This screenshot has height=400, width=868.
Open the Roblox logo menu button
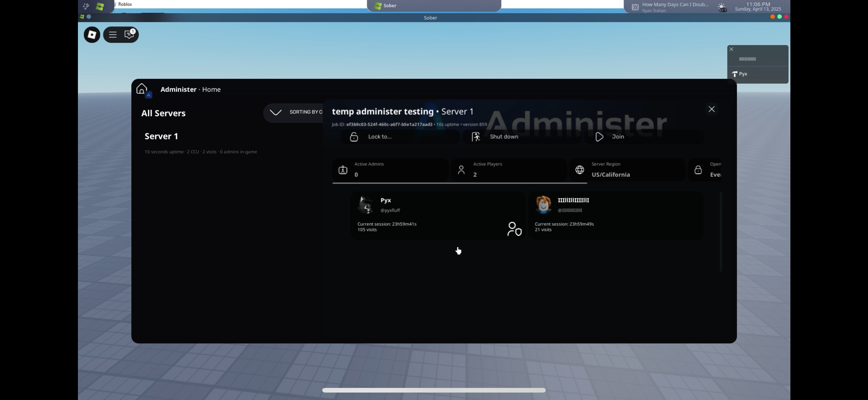(x=92, y=35)
